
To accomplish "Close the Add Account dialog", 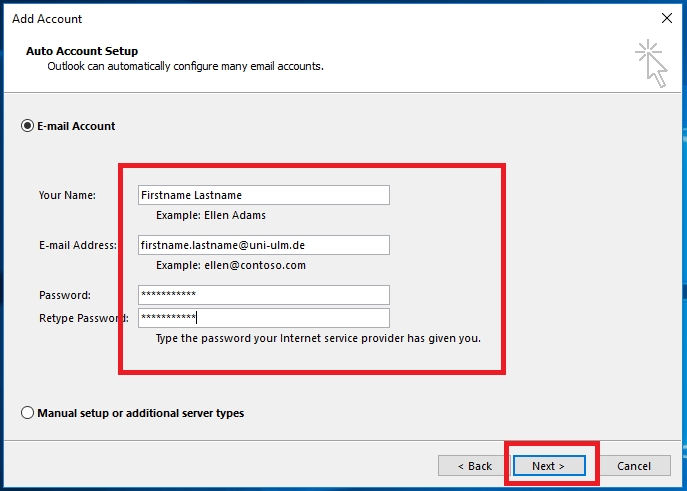I will [666, 18].
